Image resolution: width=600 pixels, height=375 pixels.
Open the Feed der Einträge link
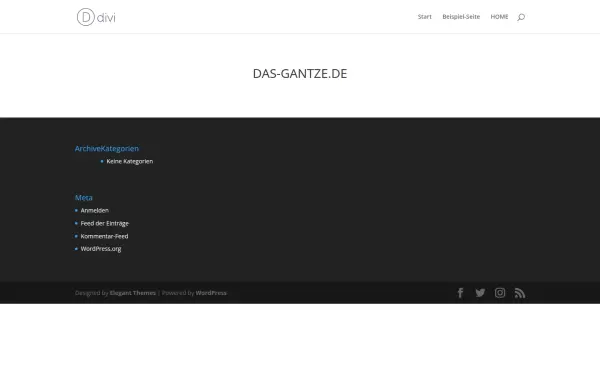pos(104,223)
